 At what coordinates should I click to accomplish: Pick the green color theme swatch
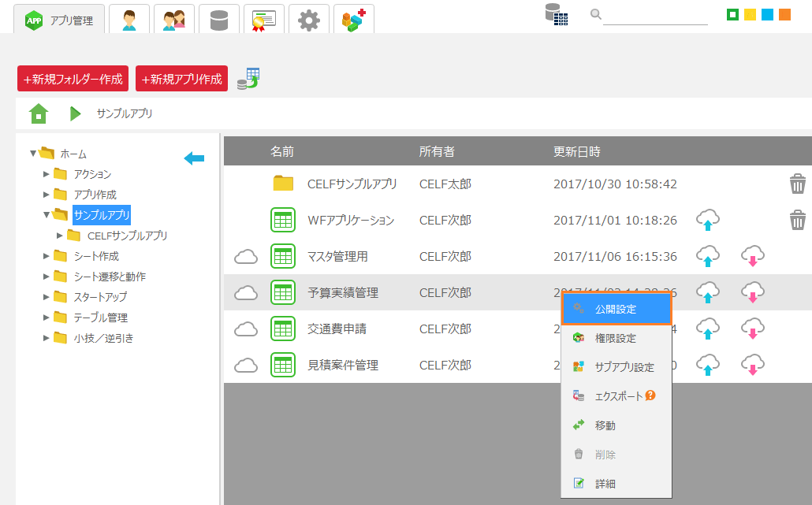pos(732,14)
